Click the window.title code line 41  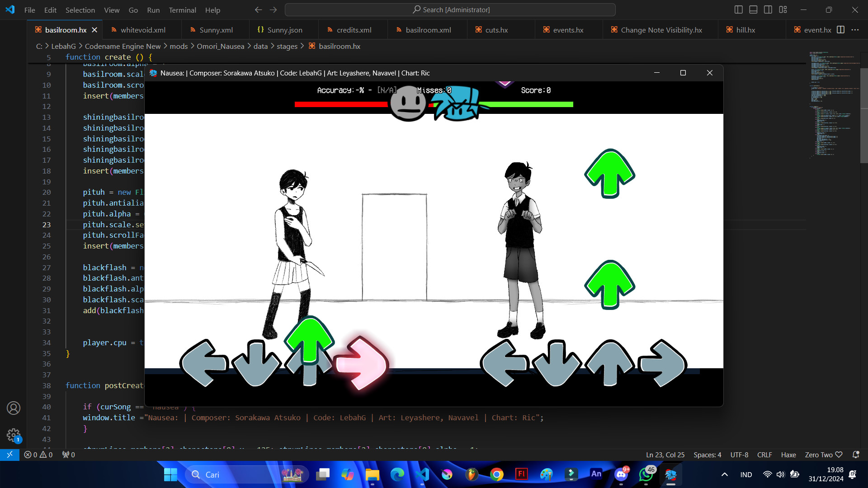point(313,418)
